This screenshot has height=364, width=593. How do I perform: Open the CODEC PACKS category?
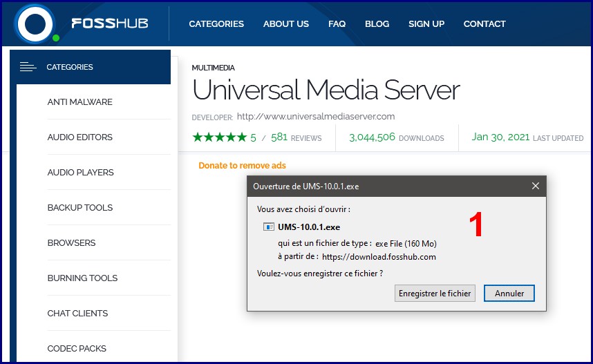pyautogui.click(x=77, y=348)
